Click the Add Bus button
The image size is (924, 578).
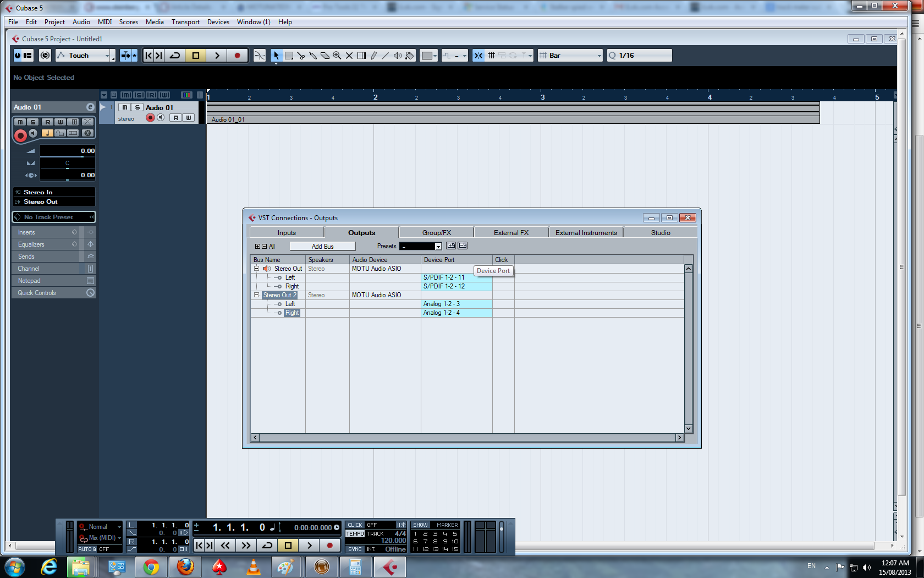(x=322, y=247)
